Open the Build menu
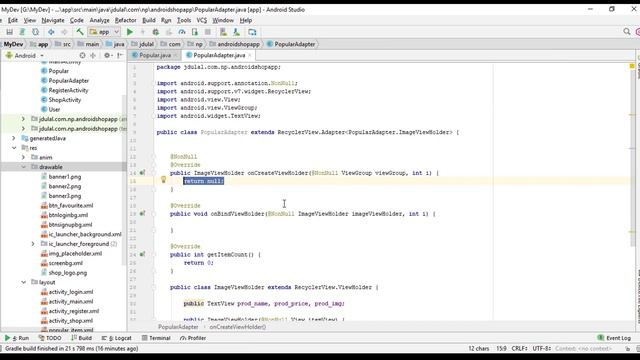 pos(149,20)
